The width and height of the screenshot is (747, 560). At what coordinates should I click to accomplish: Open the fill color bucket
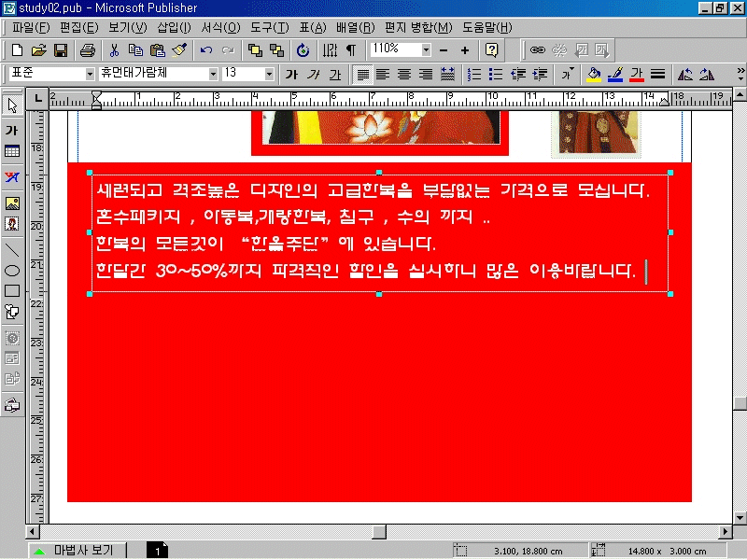click(x=593, y=75)
